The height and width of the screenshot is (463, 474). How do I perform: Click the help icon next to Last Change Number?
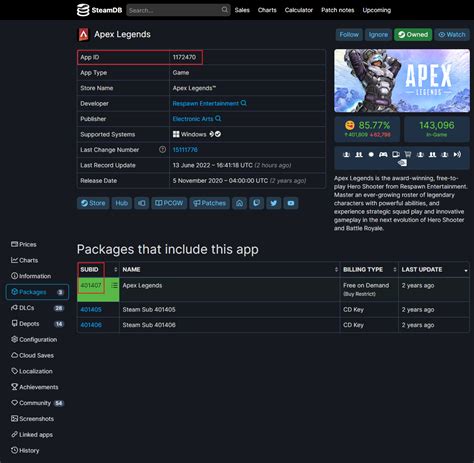tap(162, 149)
